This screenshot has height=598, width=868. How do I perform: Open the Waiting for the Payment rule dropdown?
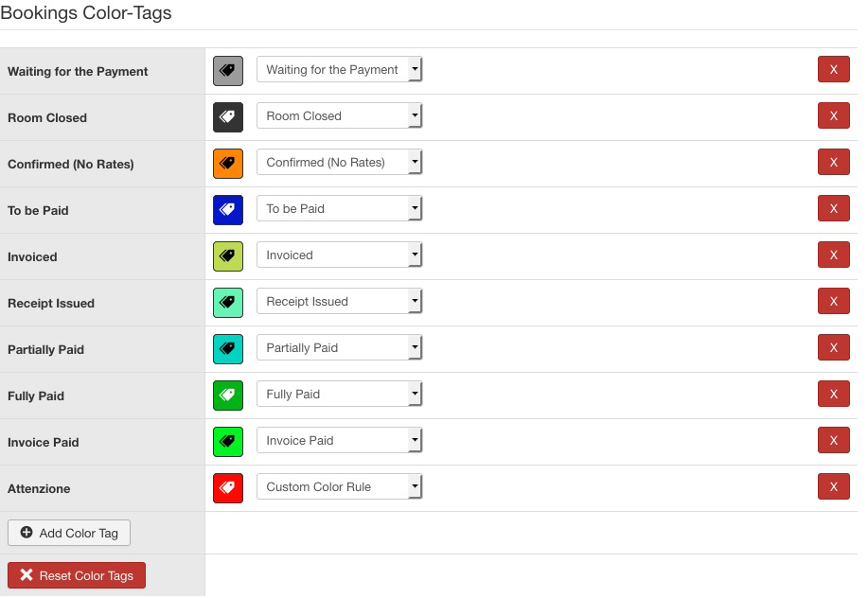[x=339, y=70]
